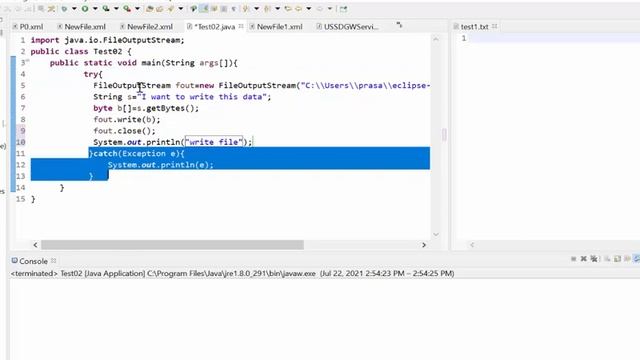Click vertical scrollbar down arrow in Test02 editor
The width and height of the screenshot is (640, 360).
click(x=436, y=234)
